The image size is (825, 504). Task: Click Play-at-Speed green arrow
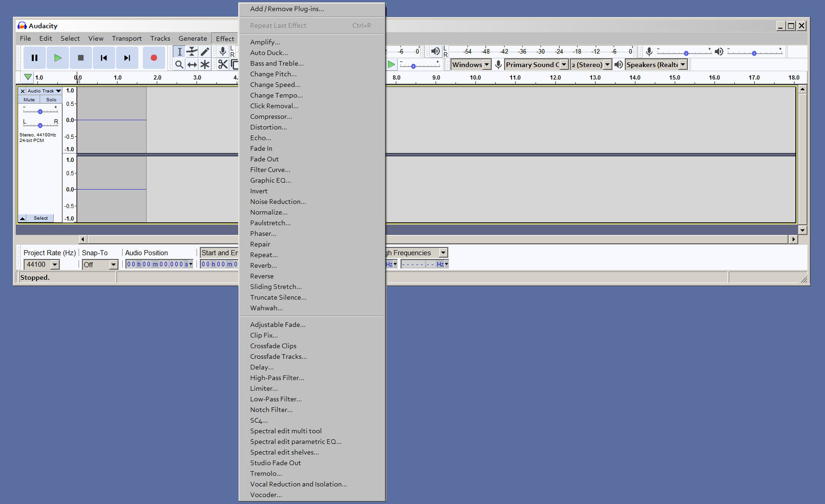click(x=391, y=64)
